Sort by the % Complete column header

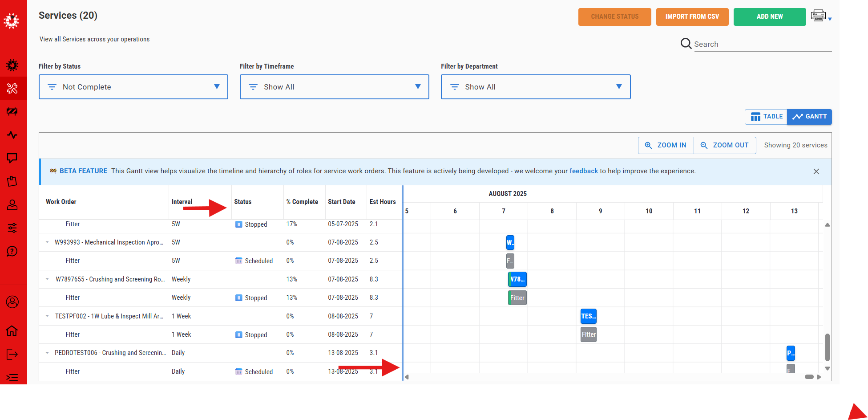(x=302, y=202)
